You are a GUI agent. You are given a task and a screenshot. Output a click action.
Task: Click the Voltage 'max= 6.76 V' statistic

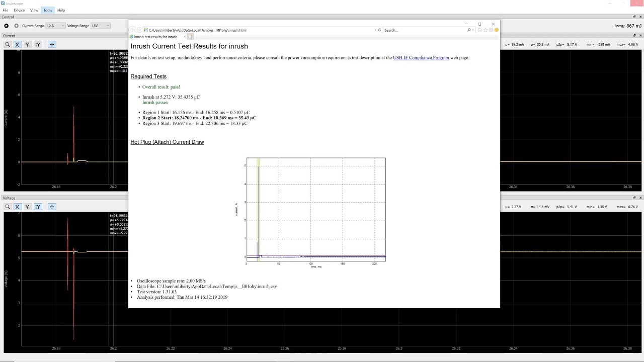click(x=626, y=207)
